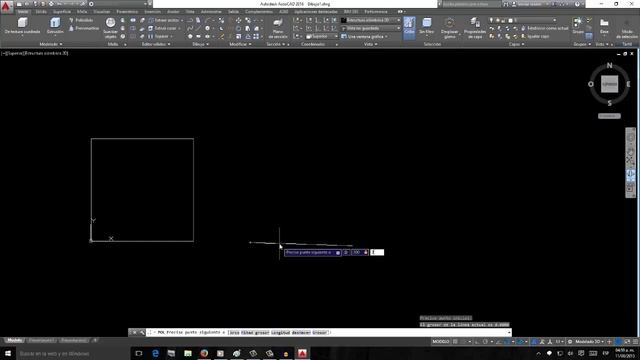This screenshot has width=640, height=360.
Task: Click the S compass direction on ViewCube
Action: coord(609,103)
